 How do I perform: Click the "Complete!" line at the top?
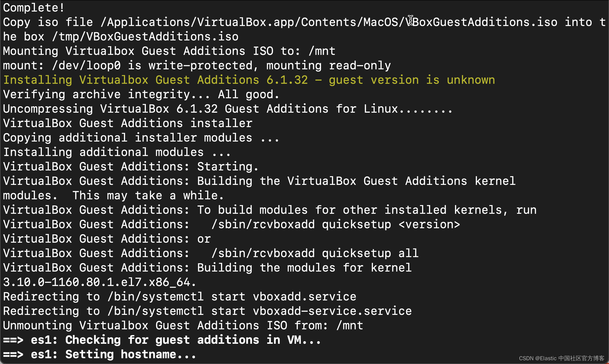click(x=34, y=8)
